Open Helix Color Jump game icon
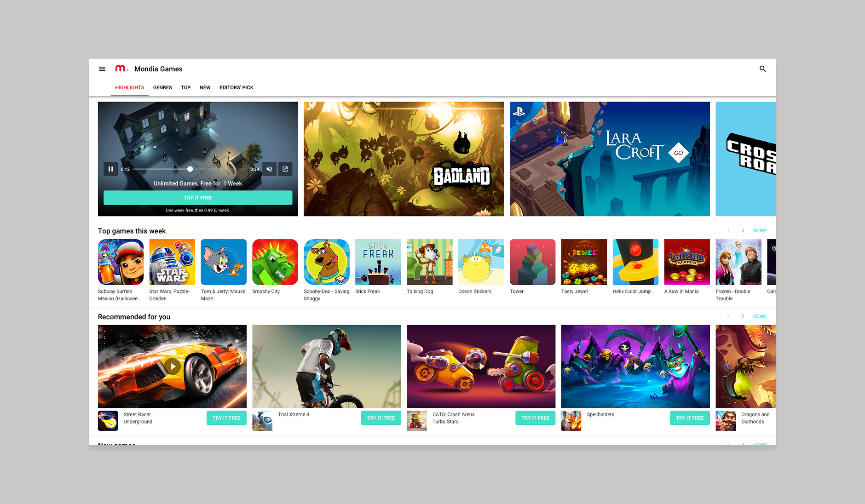Screen dimensions: 865x504 pyautogui.click(x=636, y=262)
